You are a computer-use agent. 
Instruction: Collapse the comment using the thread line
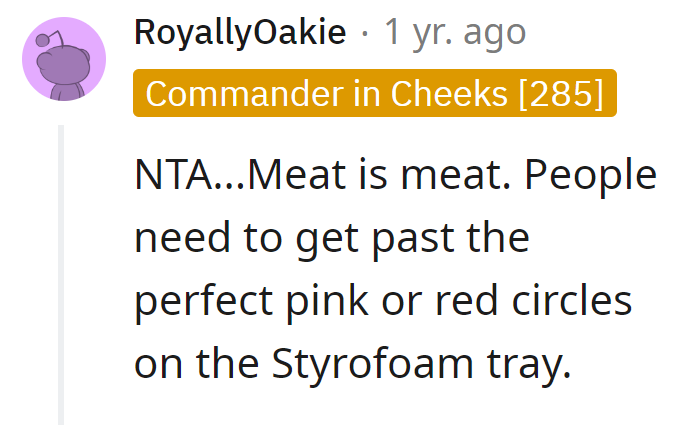[61, 275]
